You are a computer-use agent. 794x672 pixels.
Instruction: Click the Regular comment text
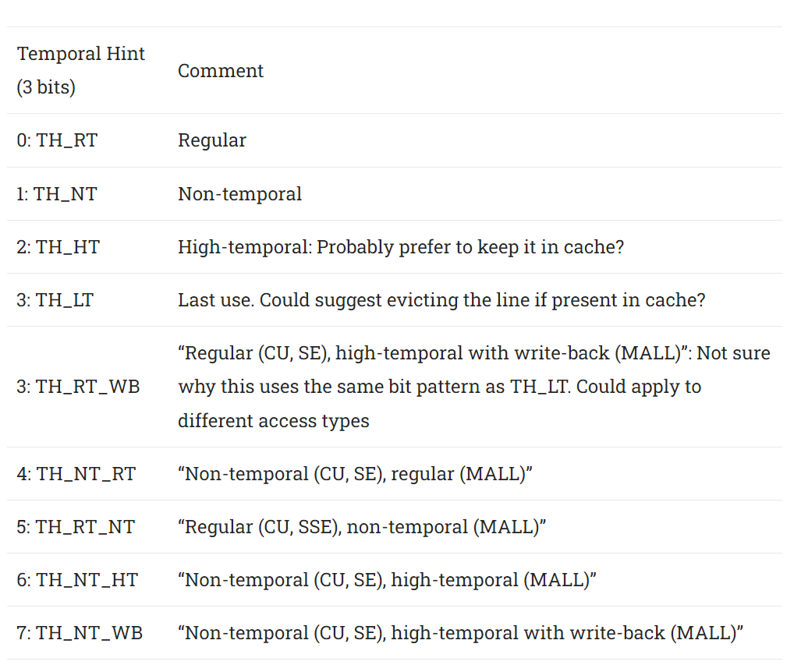211,140
